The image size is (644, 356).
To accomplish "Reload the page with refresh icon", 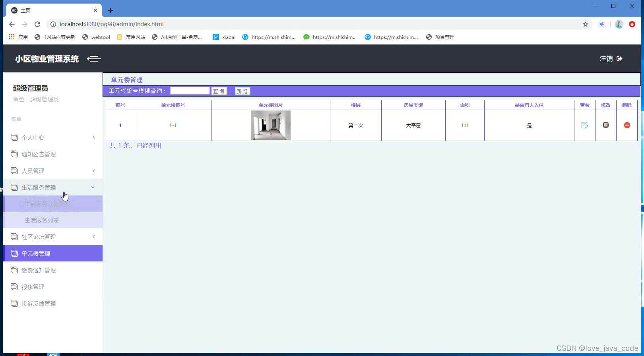I will point(37,24).
